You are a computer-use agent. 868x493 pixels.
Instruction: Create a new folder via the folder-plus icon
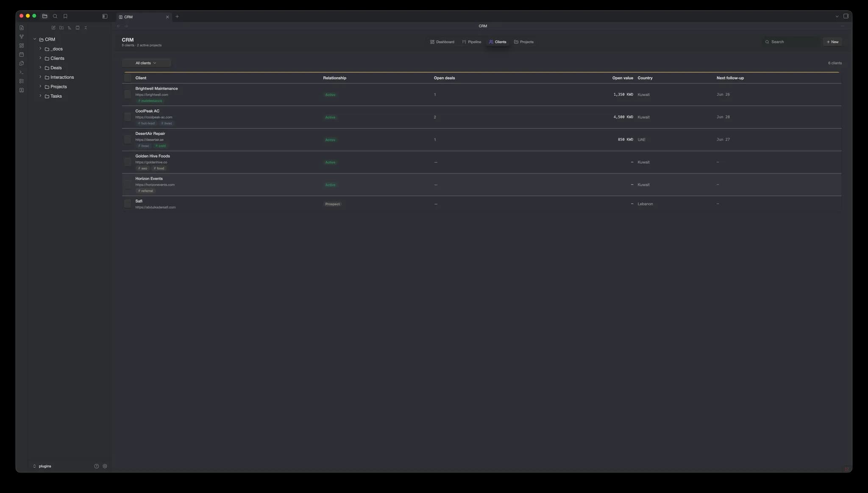click(61, 28)
